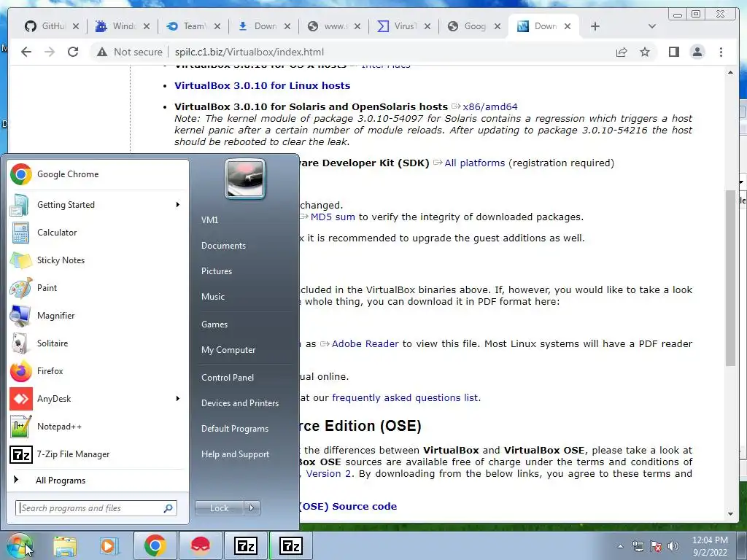Open Google Chrome from the Start menu

[x=97, y=174]
